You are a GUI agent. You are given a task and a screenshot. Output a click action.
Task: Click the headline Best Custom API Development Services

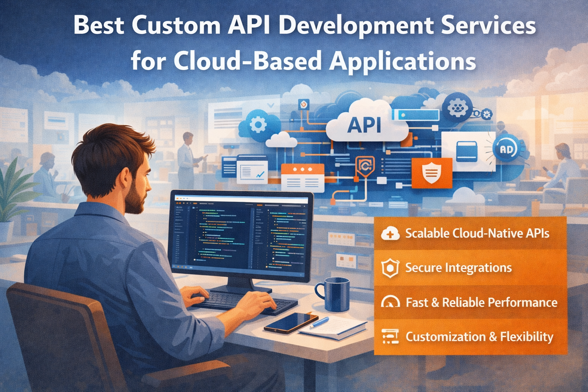tap(304, 26)
